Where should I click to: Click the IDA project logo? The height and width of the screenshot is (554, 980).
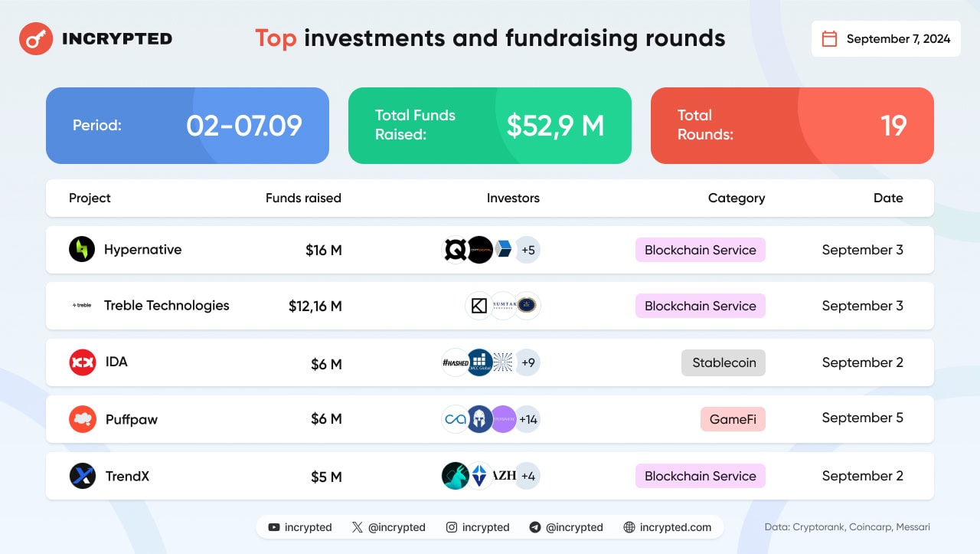(x=82, y=362)
